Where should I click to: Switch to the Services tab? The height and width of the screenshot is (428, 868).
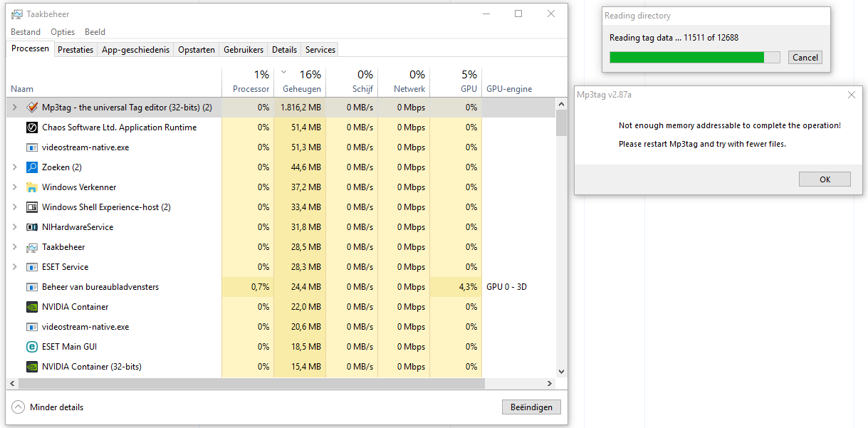click(x=320, y=50)
